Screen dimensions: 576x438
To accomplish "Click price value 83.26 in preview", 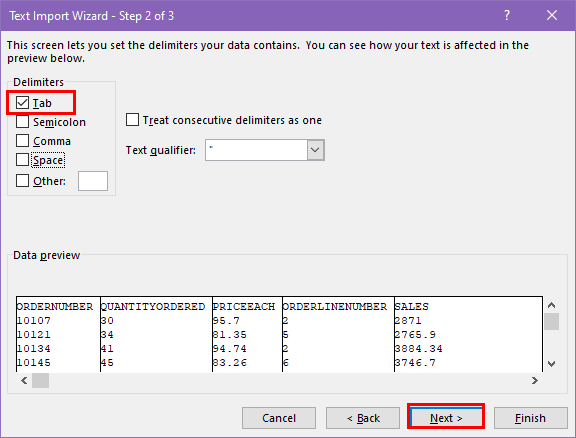I will click(x=230, y=362).
